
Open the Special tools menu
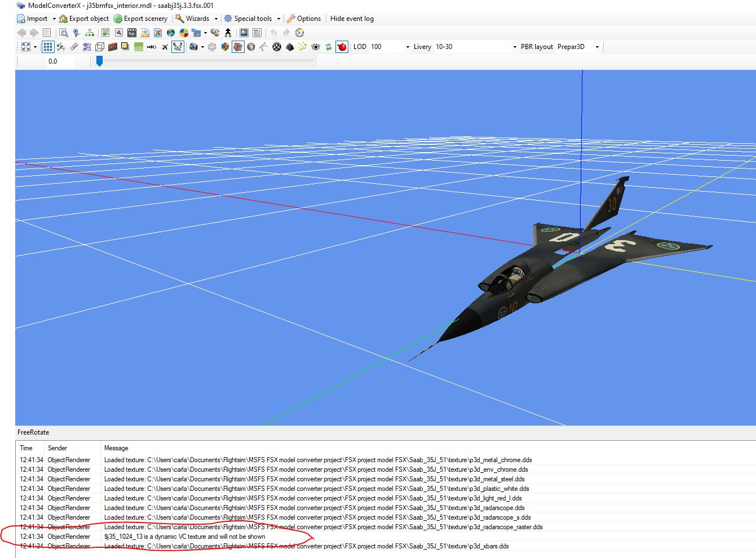[252, 19]
